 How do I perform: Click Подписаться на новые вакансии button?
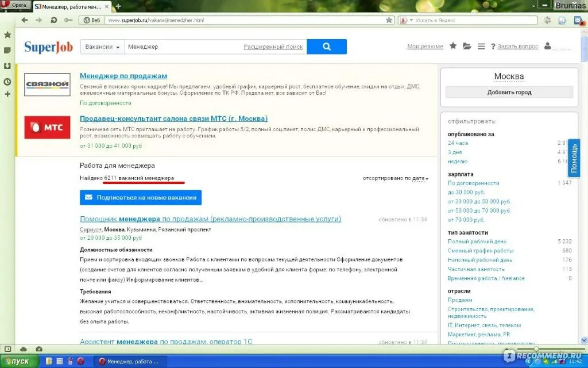[141, 198]
